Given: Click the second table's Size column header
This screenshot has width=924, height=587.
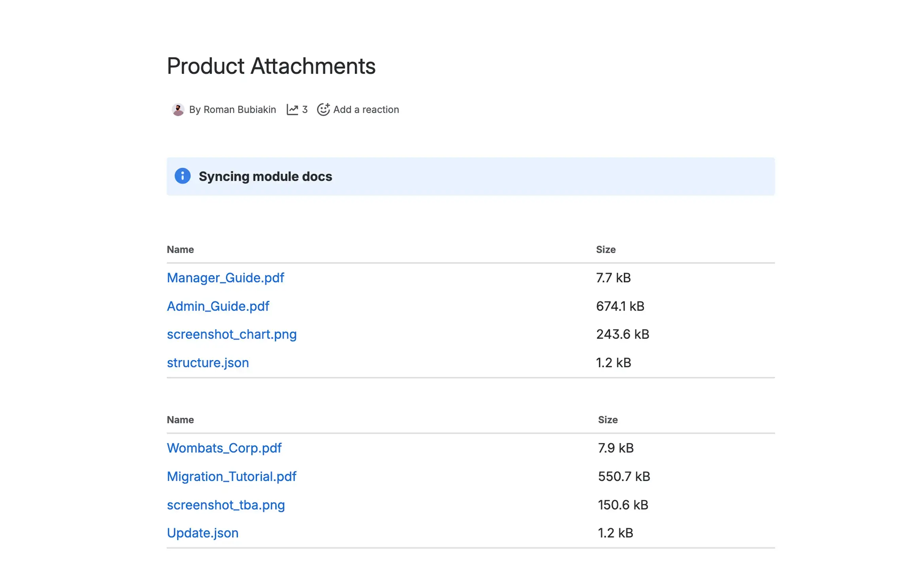Looking at the screenshot, I should tap(608, 420).
